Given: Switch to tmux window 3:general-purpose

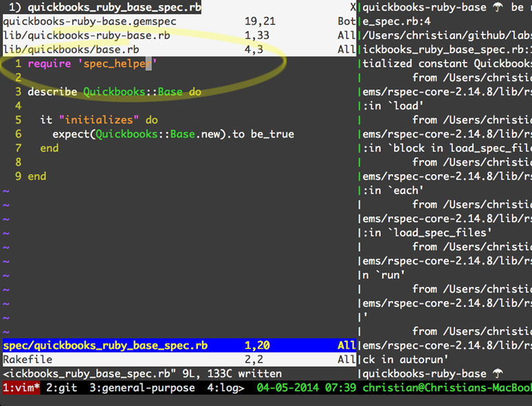Looking at the screenshot, I should tap(142, 387).
